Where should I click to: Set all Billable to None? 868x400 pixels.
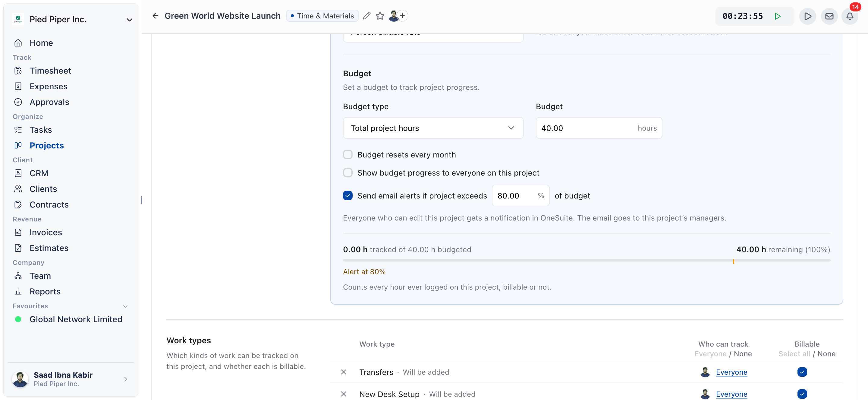826,354
